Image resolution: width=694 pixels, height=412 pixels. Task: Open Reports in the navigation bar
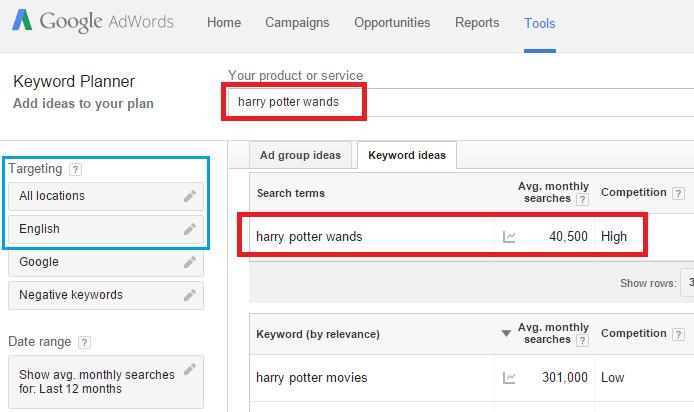(477, 23)
